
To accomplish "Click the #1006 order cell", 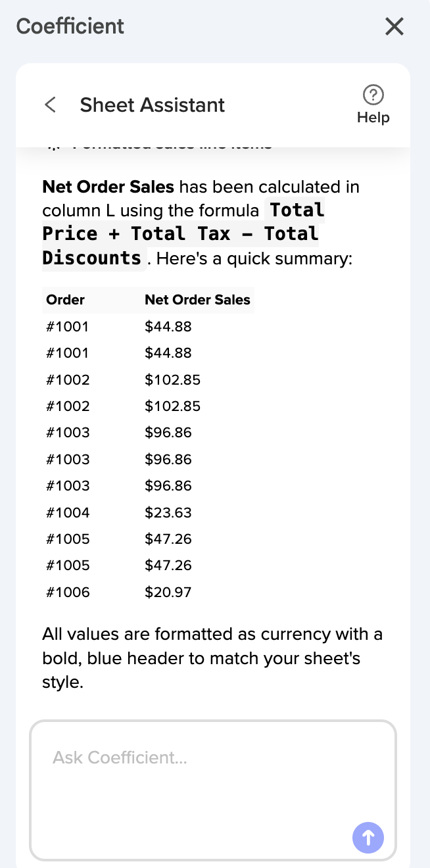I will [68, 592].
